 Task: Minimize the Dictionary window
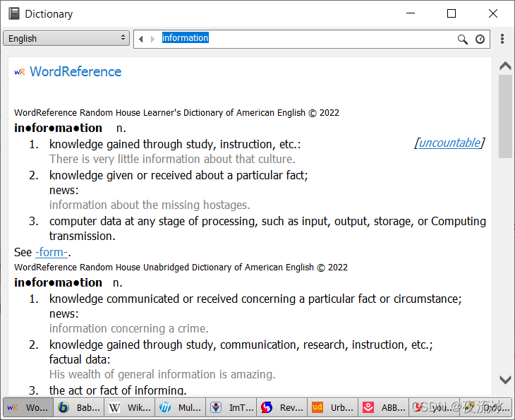tap(411, 13)
